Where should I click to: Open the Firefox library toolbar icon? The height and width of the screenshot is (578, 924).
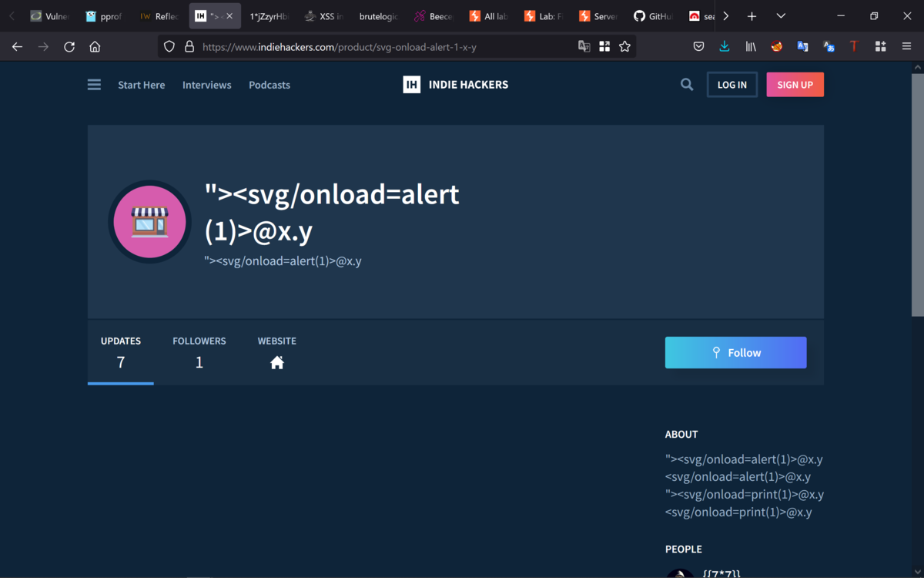point(750,46)
